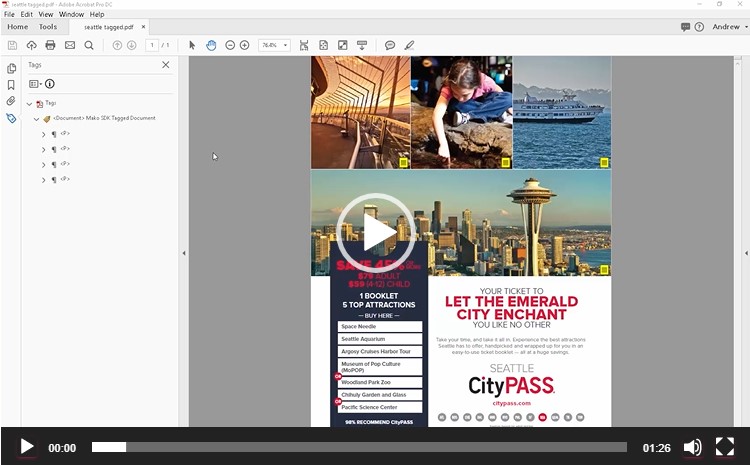Switch to the Tools tab
This screenshot has width=750, height=465.
(48, 27)
